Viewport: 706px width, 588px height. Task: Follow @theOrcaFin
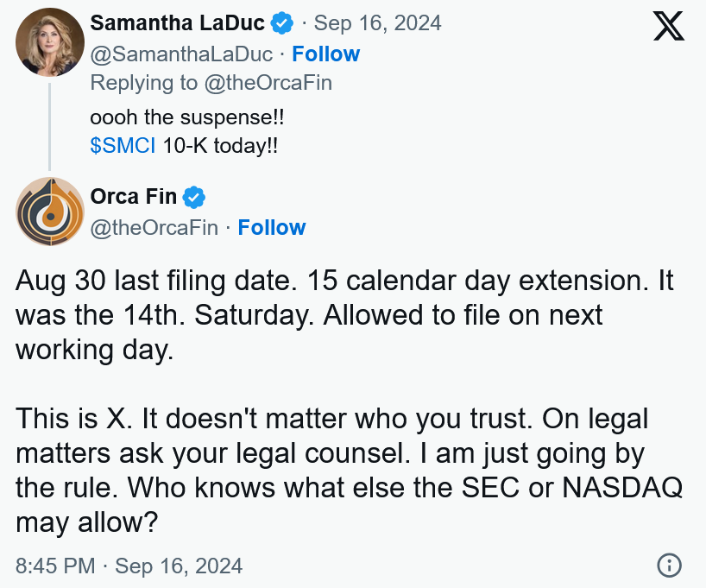pyautogui.click(x=272, y=228)
